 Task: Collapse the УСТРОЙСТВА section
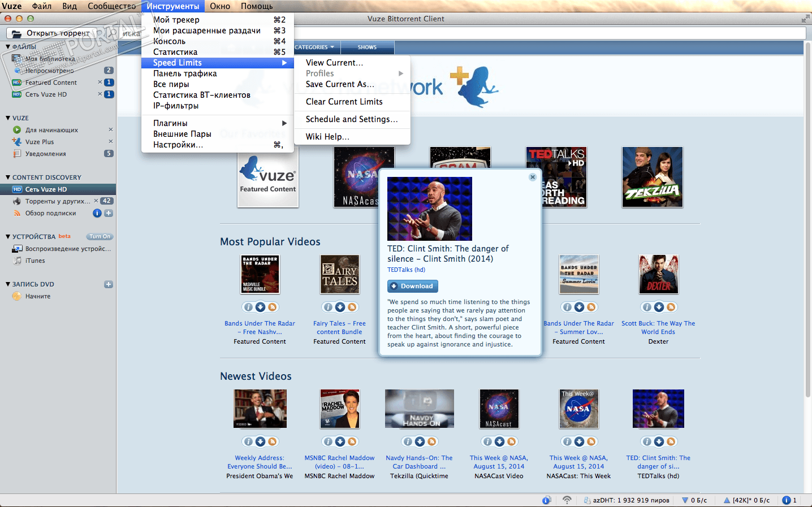pos(8,237)
